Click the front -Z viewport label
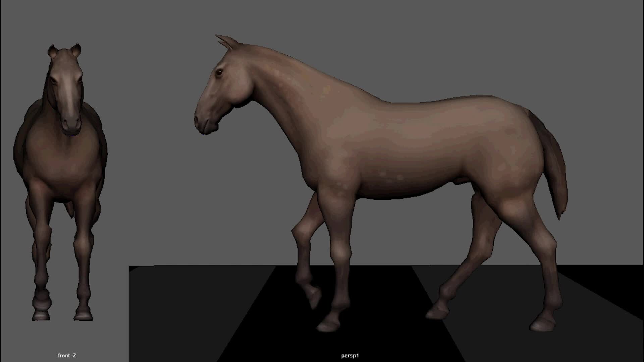 67,356
